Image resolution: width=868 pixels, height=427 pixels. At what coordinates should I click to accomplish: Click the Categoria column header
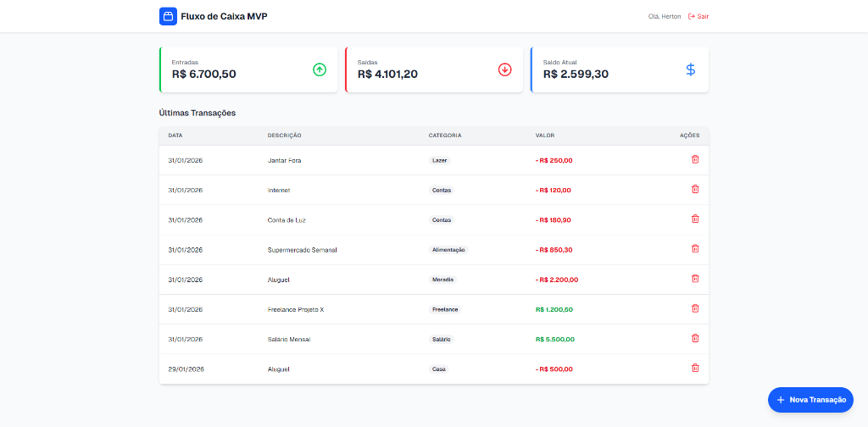pyautogui.click(x=445, y=136)
